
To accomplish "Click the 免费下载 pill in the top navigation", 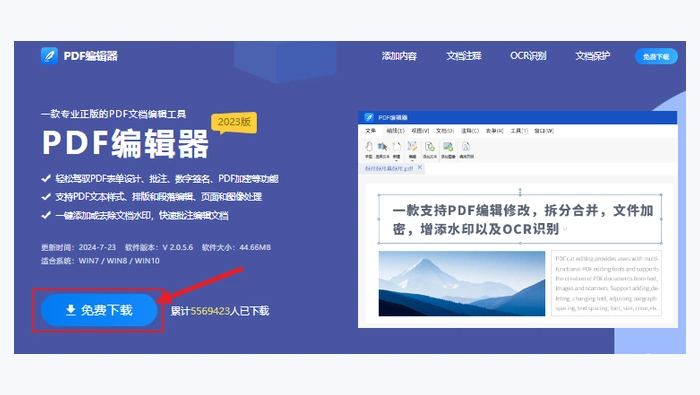I will [656, 57].
